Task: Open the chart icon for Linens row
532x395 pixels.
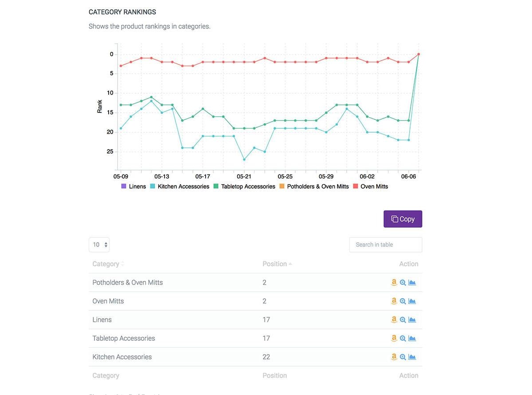Action: click(x=411, y=320)
